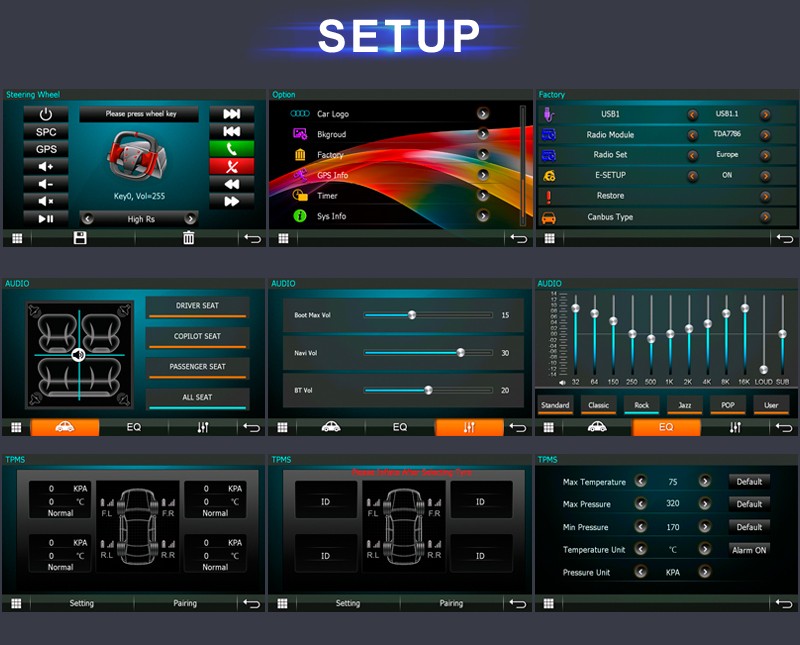Click the play/pause steering wheel key

(46, 218)
